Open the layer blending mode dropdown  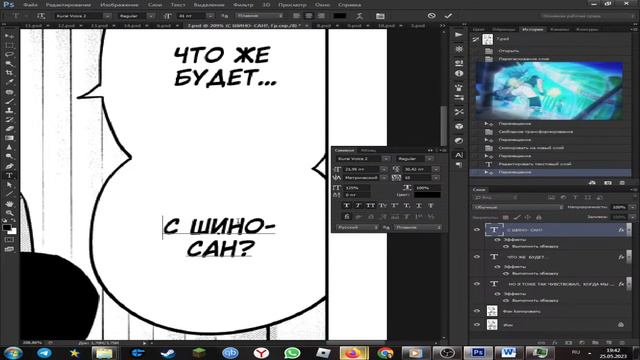point(518,207)
